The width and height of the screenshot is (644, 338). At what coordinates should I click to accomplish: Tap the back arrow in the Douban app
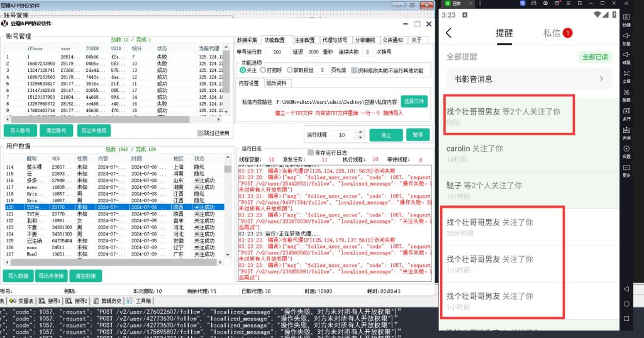pyautogui.click(x=448, y=33)
